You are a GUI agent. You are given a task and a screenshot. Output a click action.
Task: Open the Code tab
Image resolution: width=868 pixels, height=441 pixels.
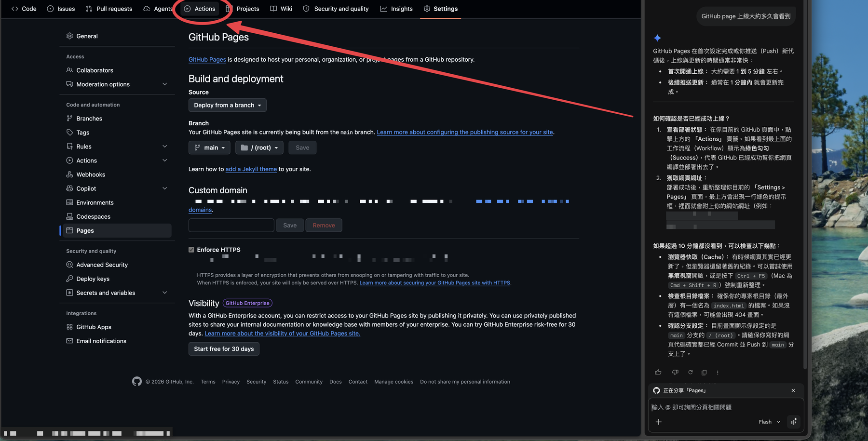click(x=24, y=9)
